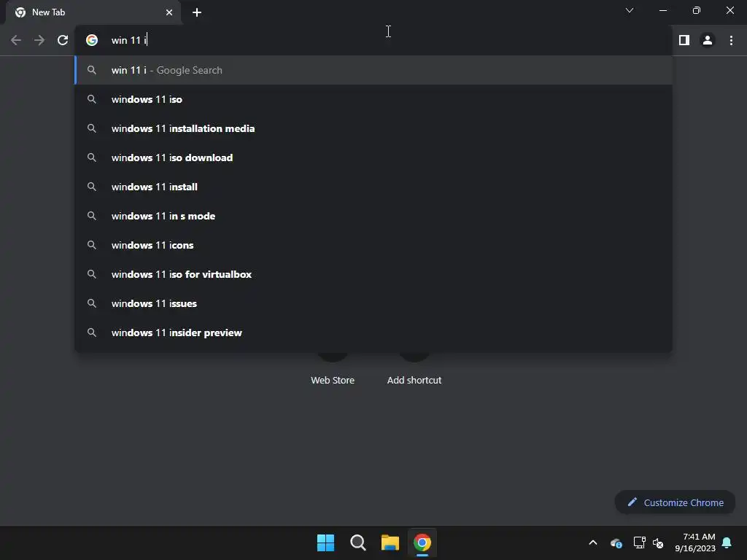
Task: Pick the 'windows 11 issues' suggestion
Action: click(x=373, y=303)
